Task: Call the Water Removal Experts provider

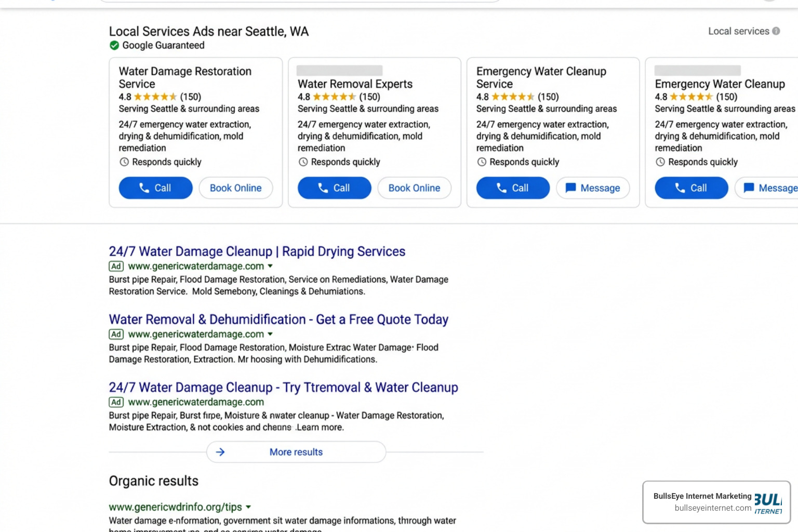Action: pos(334,188)
